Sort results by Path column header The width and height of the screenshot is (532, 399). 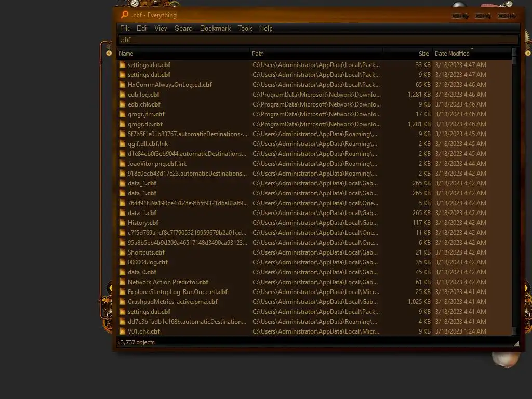315,54
